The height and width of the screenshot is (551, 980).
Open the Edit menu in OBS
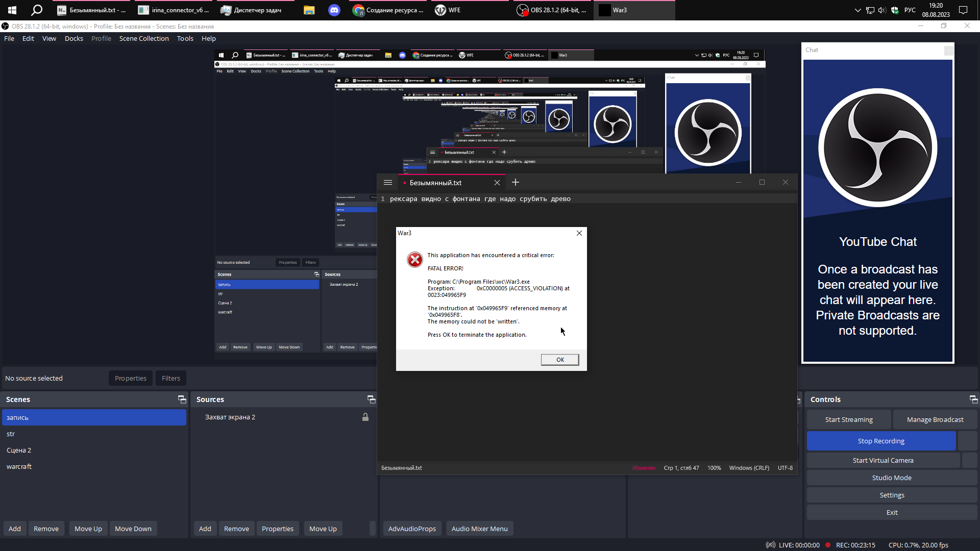point(28,38)
